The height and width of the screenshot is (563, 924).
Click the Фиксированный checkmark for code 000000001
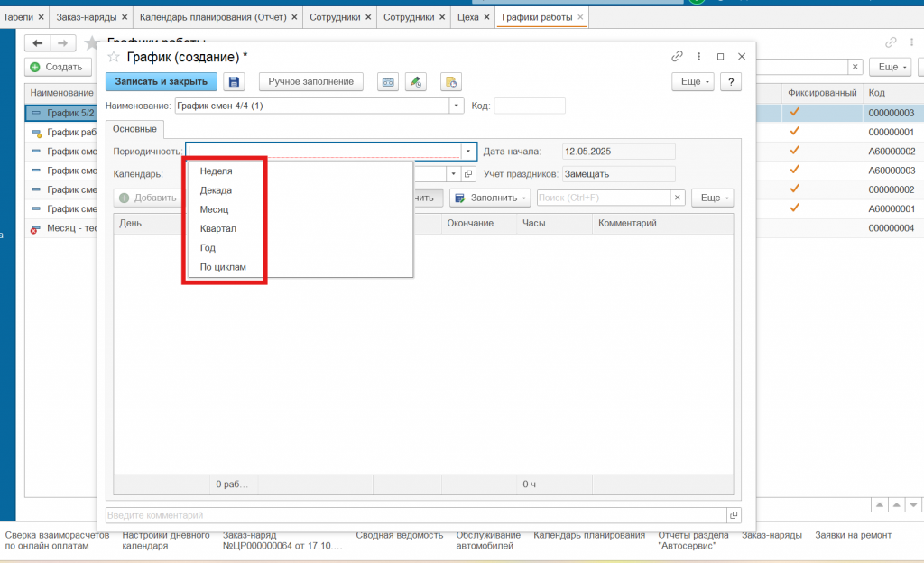coord(795,132)
